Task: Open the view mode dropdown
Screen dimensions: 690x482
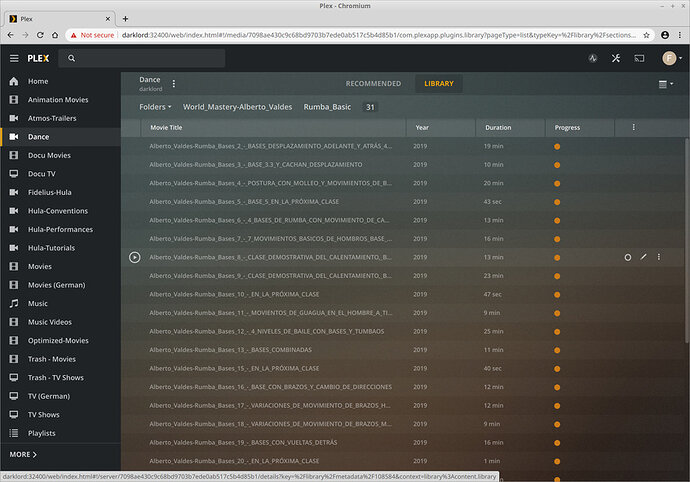Action: click(x=665, y=84)
